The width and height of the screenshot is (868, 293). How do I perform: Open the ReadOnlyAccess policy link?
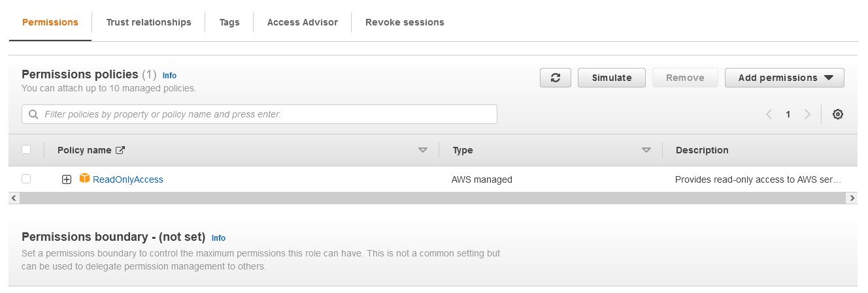pos(128,179)
